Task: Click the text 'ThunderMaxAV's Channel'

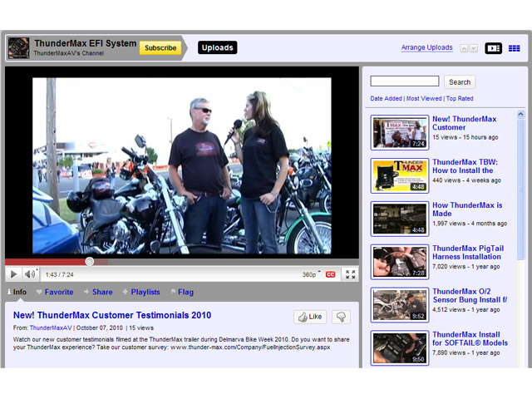Action: pos(69,53)
